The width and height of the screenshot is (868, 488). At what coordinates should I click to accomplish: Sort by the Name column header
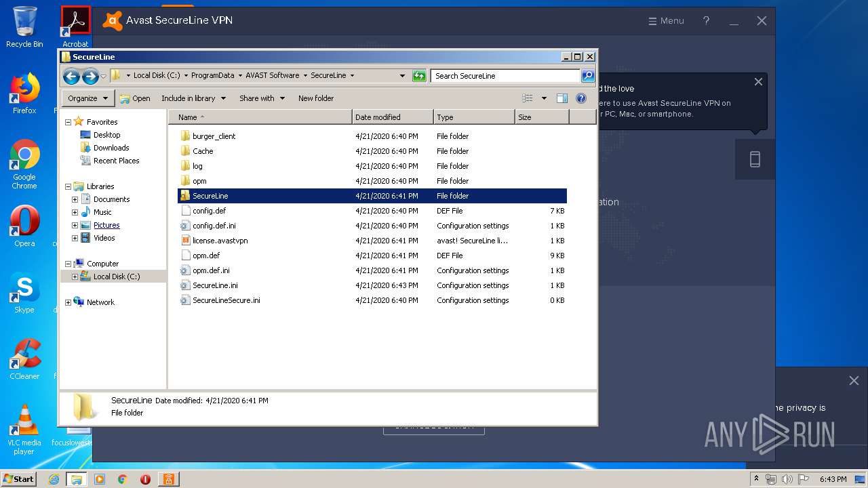point(260,117)
